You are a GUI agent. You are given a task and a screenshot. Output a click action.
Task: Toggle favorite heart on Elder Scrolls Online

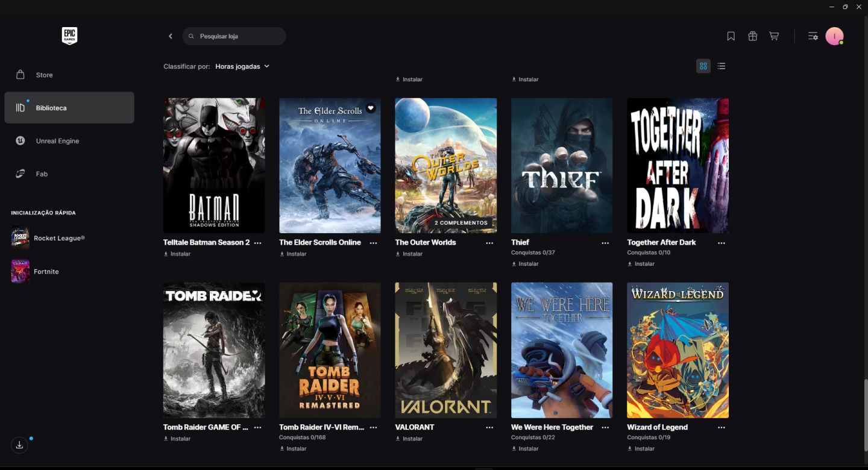[x=371, y=108]
